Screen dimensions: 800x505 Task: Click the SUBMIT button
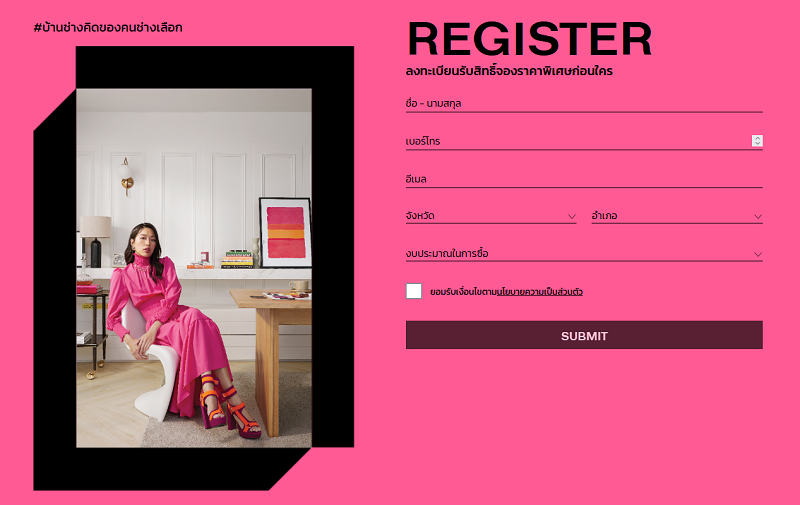pyautogui.click(x=584, y=335)
